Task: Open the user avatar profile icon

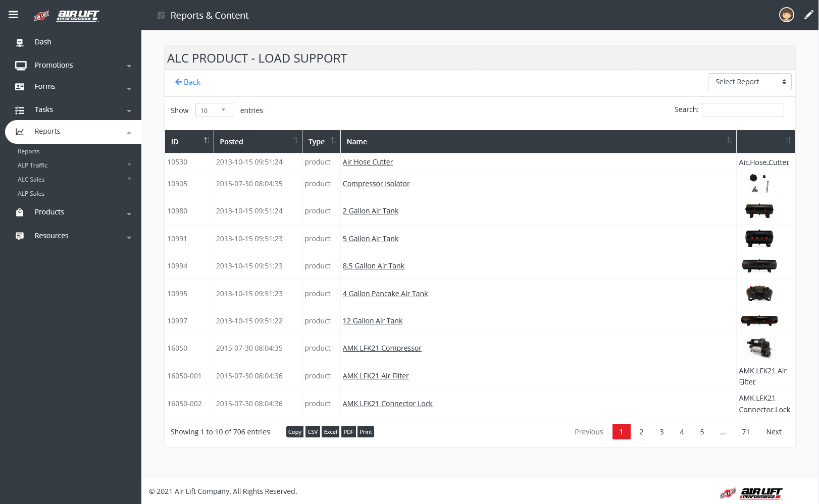Action: (x=786, y=15)
